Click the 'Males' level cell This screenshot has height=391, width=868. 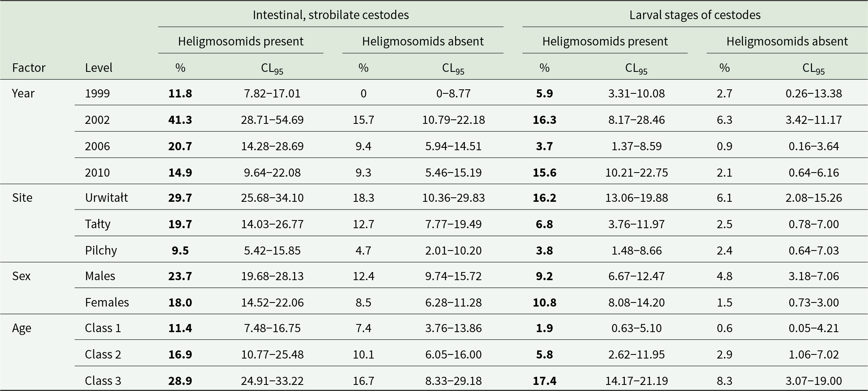pyautogui.click(x=100, y=276)
